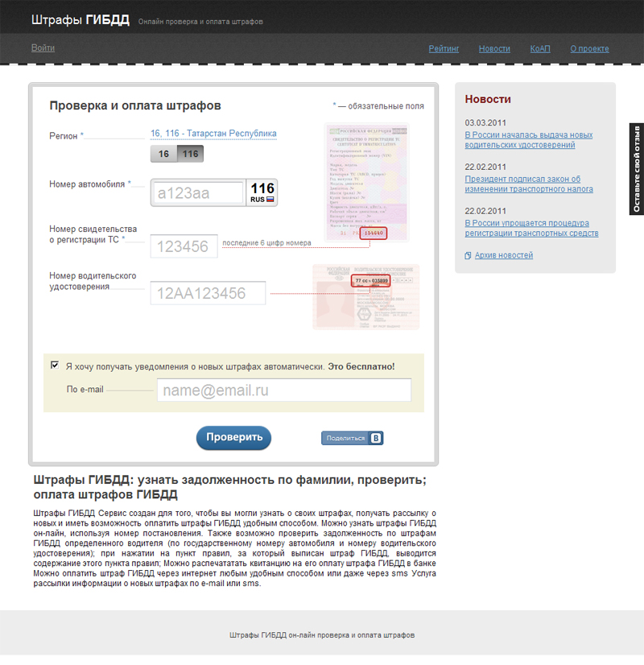Click the Войти login link
644x665 pixels.
pos(43,48)
